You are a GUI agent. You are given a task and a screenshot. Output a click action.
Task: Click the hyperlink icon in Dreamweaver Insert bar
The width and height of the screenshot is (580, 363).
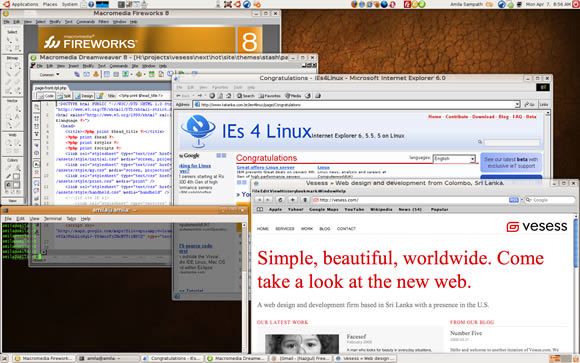coord(77,74)
